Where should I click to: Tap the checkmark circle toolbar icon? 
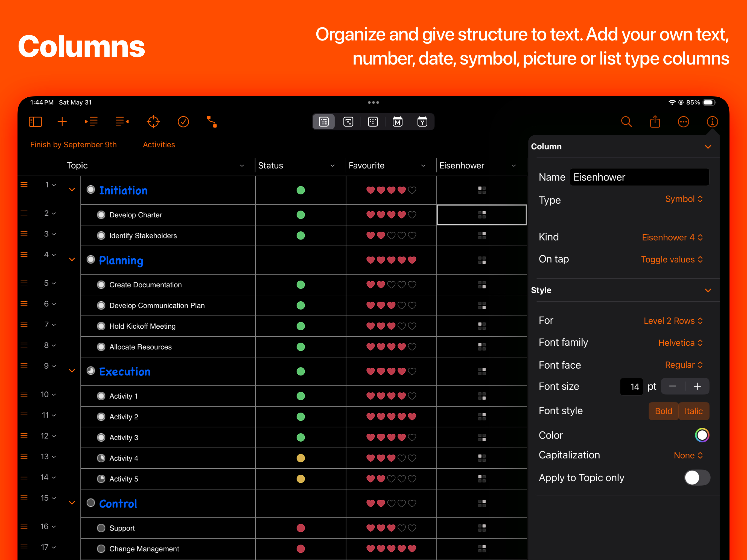point(183,122)
